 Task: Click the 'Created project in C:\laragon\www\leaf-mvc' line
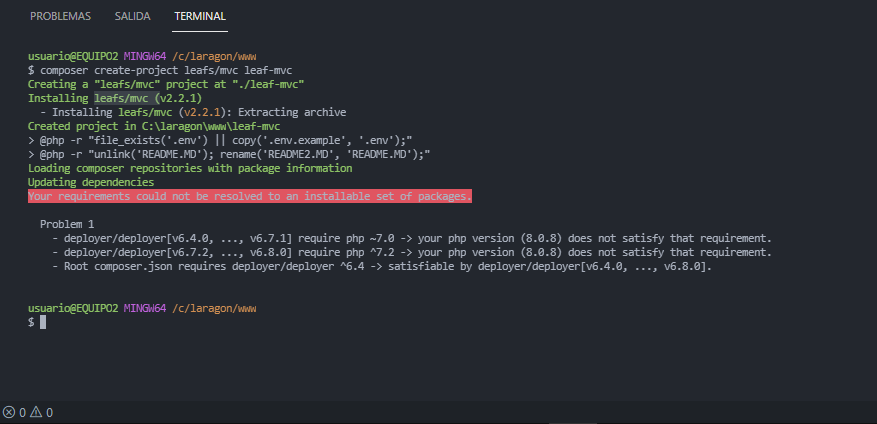[154, 126]
